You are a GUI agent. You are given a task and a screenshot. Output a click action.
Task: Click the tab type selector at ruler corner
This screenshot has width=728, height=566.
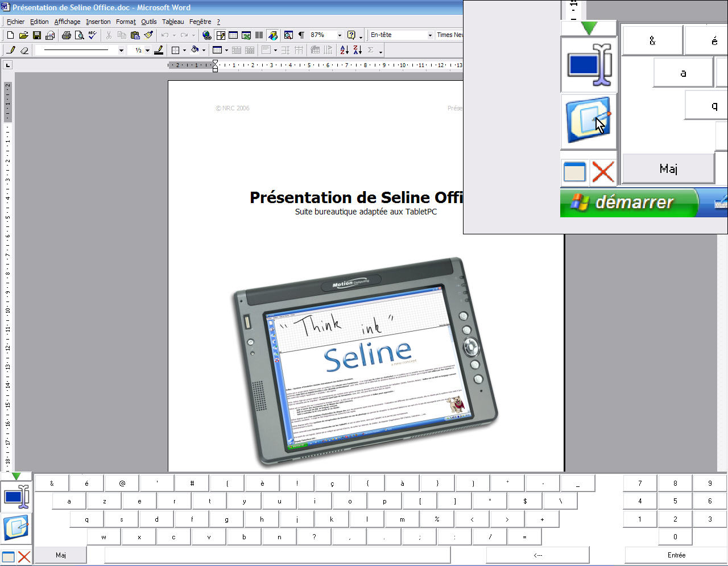(x=8, y=65)
